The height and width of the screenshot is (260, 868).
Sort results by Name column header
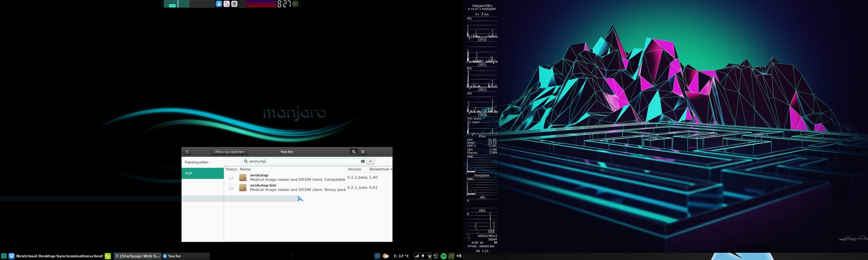coord(245,169)
